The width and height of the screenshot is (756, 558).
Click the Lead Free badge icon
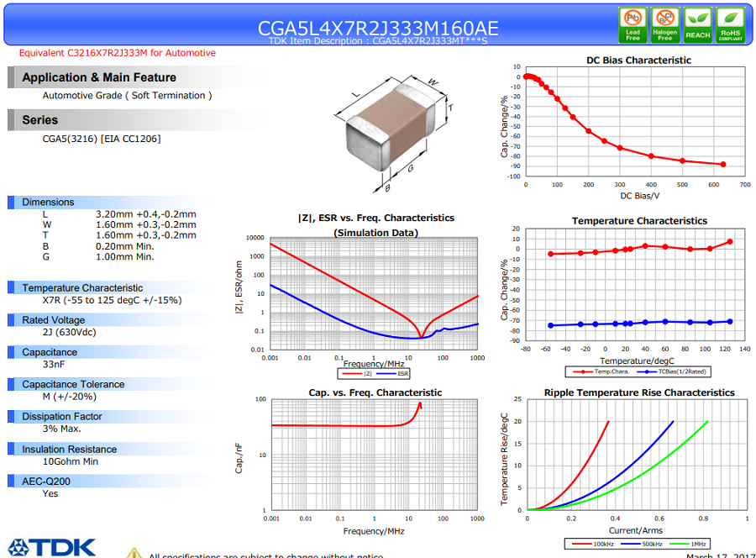633,25
